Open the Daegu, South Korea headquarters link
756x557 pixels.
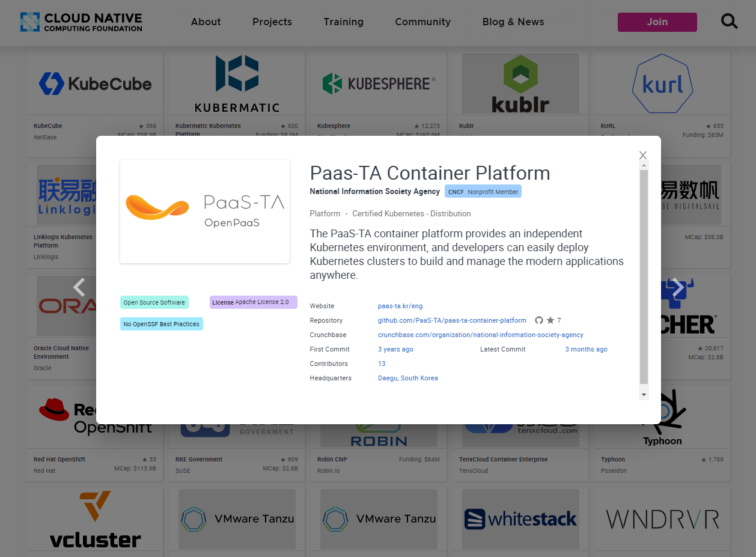pyautogui.click(x=407, y=379)
